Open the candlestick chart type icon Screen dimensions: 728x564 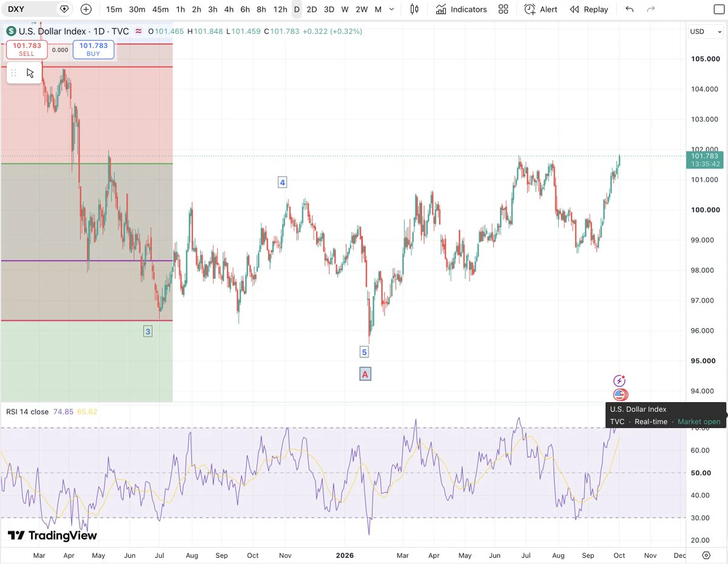point(414,9)
